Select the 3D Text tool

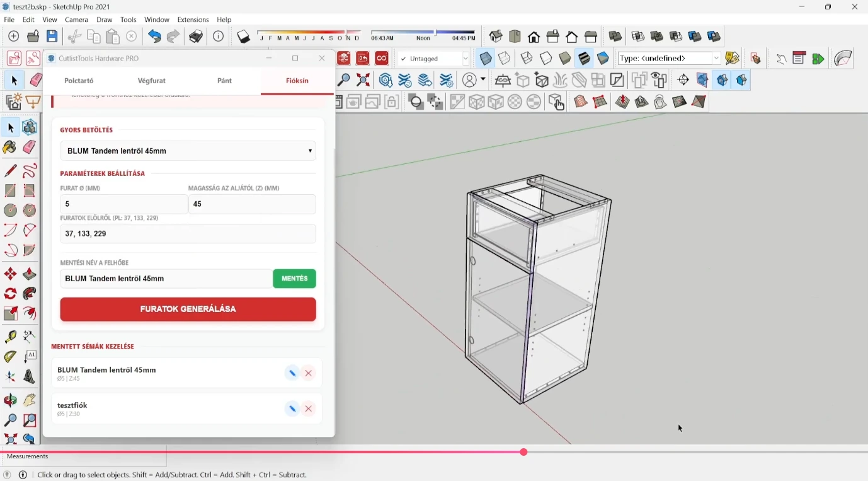click(x=30, y=377)
